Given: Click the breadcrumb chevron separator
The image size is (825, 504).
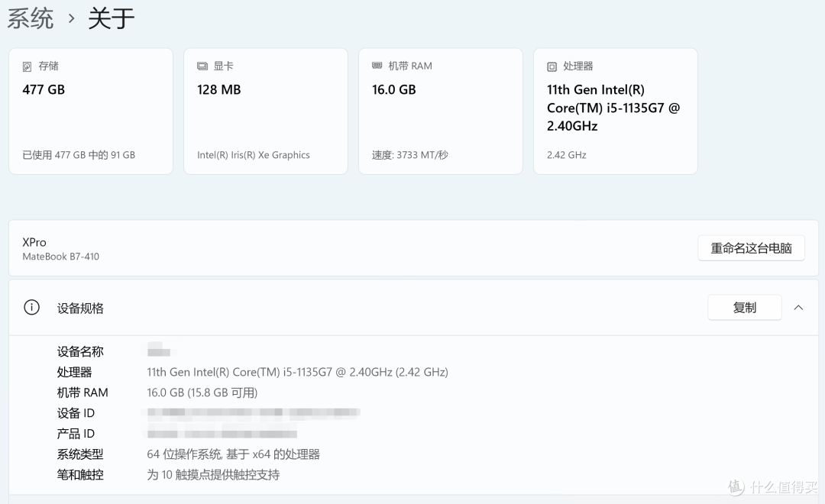Looking at the screenshot, I should pyautogui.click(x=71, y=19).
